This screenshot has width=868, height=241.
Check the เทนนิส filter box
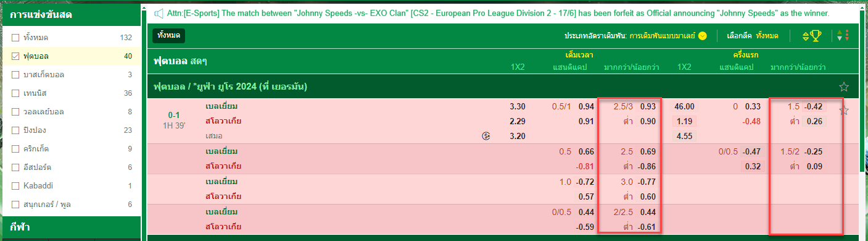click(x=15, y=93)
